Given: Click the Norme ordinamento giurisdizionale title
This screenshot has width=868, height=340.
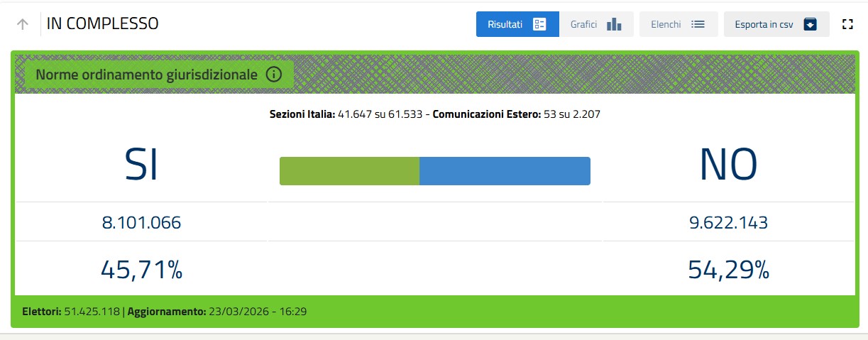Looking at the screenshot, I should point(146,74).
